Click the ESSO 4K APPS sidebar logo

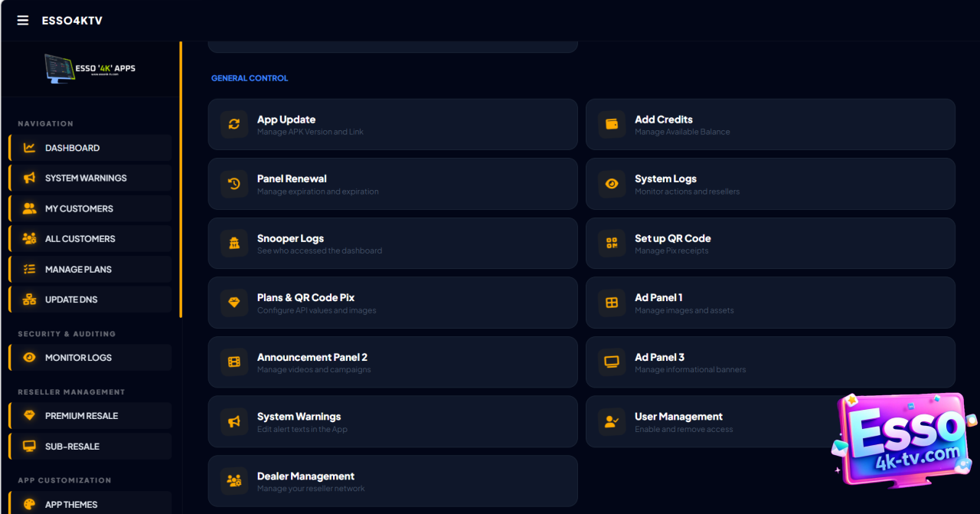pos(90,69)
